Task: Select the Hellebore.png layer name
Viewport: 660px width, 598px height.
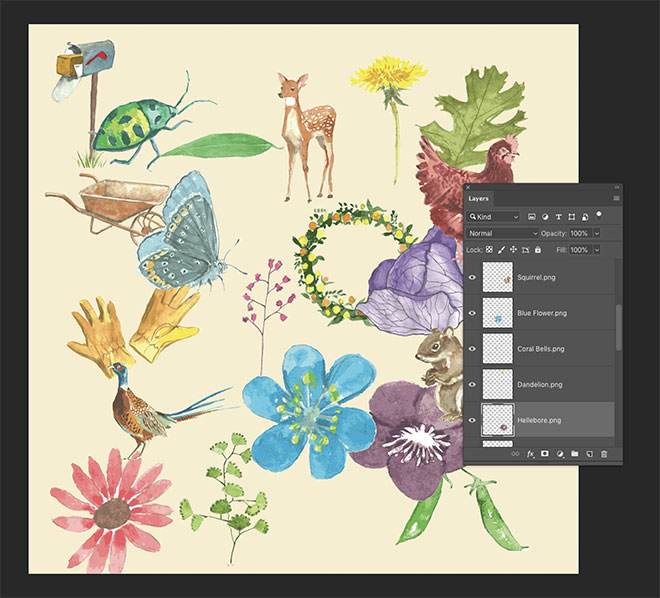Action: pyautogui.click(x=539, y=420)
